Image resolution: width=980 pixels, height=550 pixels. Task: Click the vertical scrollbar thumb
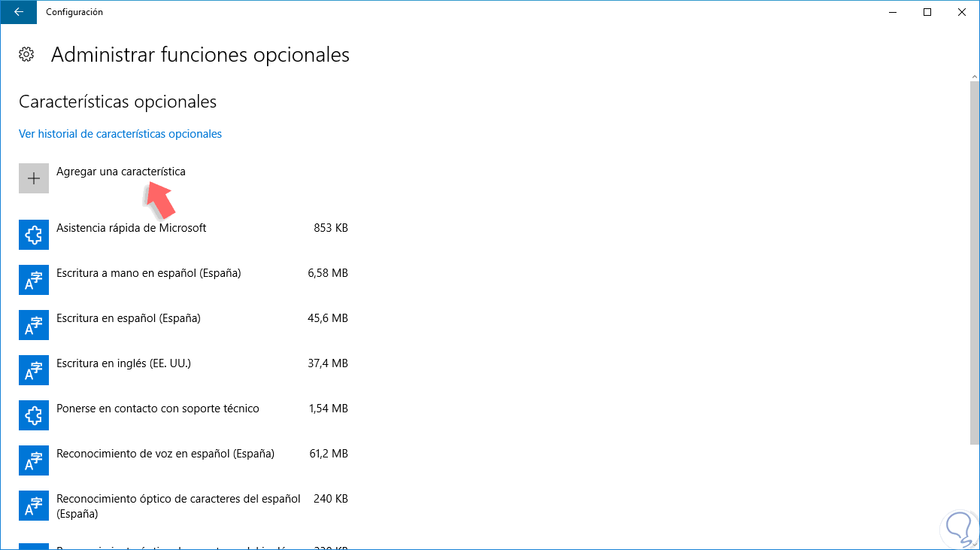974,263
